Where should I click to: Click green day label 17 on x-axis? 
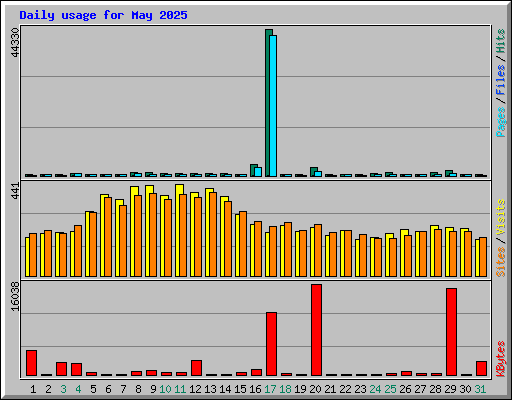click(x=270, y=389)
